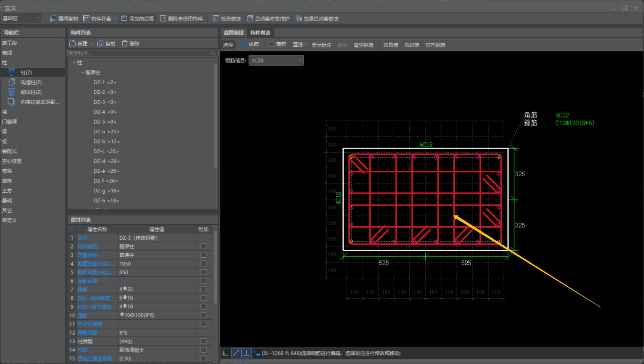Viewport: 644px width, 364px height.
Task: Toggle the diagonal line snap icon
Action: coord(236,353)
